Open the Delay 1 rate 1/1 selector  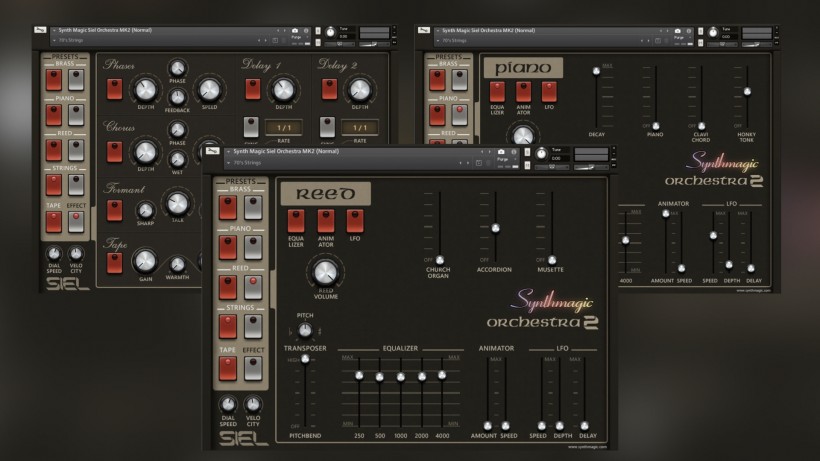284,127
